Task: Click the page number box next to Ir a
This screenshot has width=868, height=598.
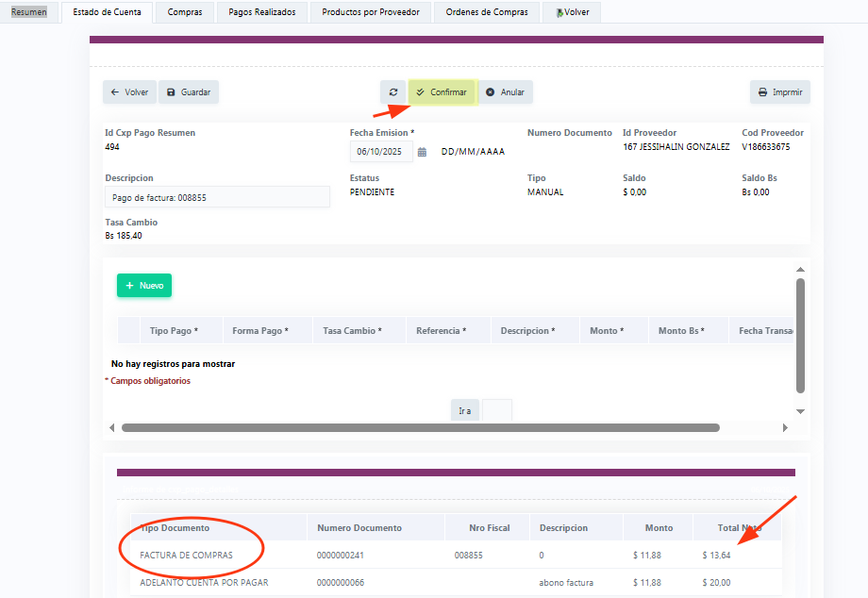Action: 497,410
